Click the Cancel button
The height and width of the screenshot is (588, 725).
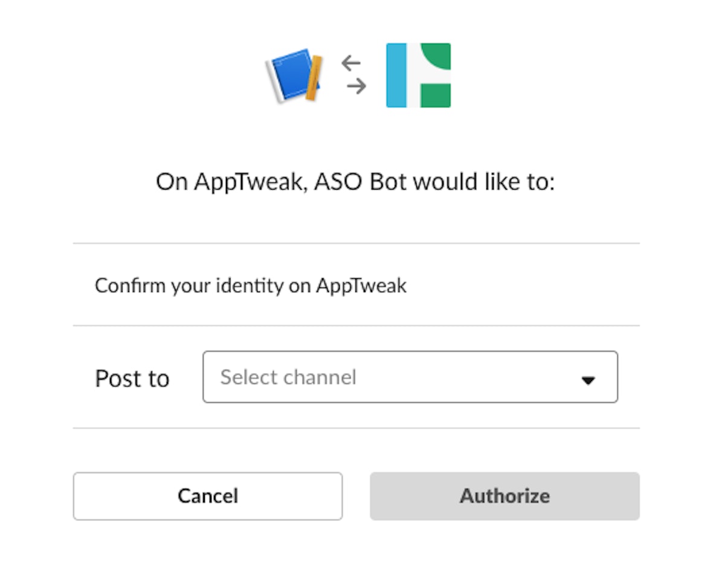207,496
